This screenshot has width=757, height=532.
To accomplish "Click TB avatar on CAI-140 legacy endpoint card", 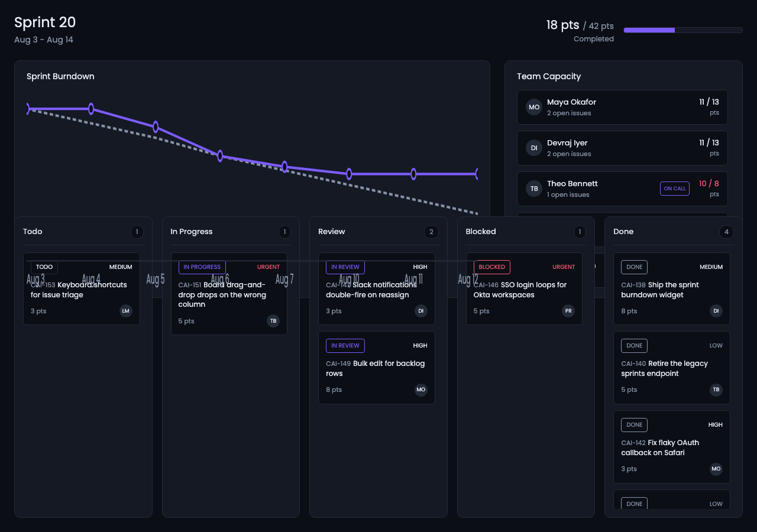I will pos(716,390).
